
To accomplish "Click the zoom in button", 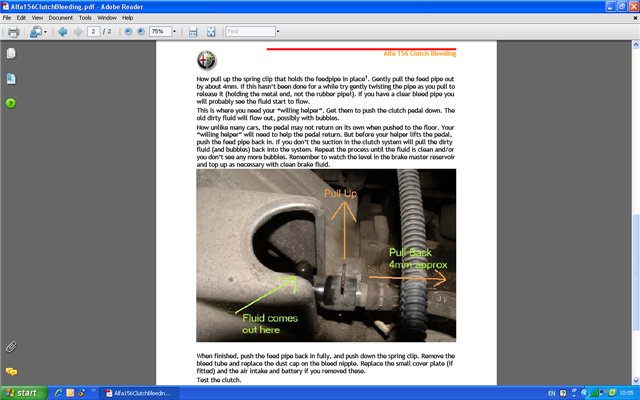I will [x=140, y=32].
